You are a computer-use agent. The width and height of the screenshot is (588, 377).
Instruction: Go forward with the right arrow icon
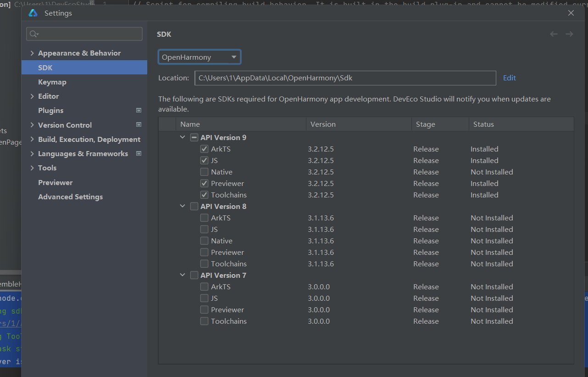point(569,34)
